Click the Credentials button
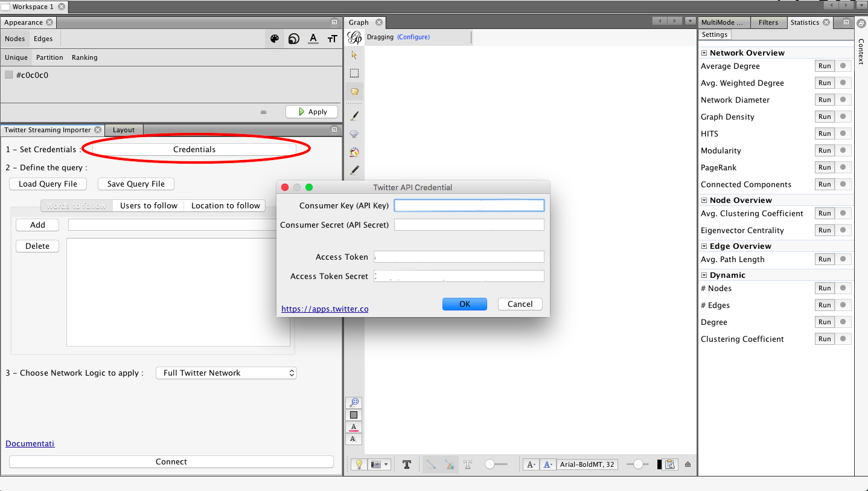868x491 pixels. pos(194,149)
